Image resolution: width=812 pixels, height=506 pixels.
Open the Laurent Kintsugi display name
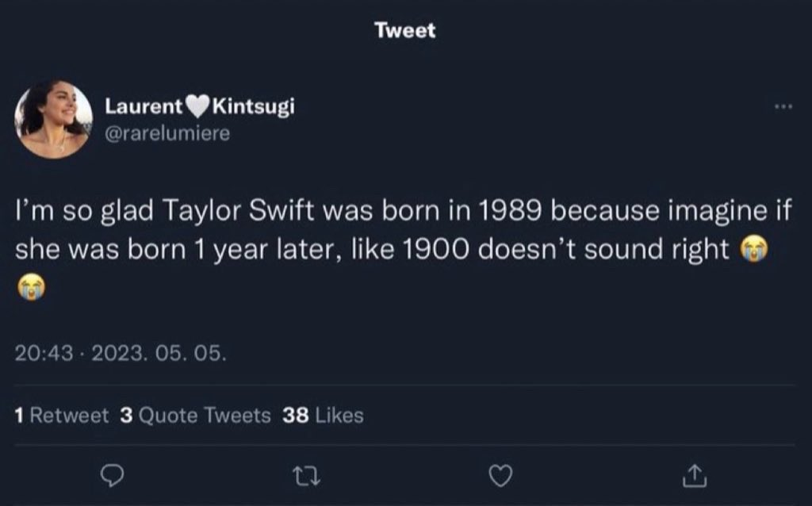tap(200, 107)
